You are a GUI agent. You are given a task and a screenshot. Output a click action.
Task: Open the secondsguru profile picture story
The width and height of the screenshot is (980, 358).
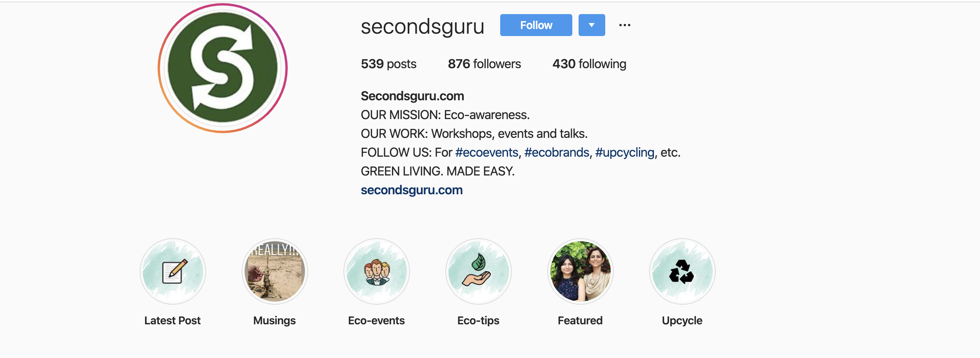pyautogui.click(x=223, y=68)
